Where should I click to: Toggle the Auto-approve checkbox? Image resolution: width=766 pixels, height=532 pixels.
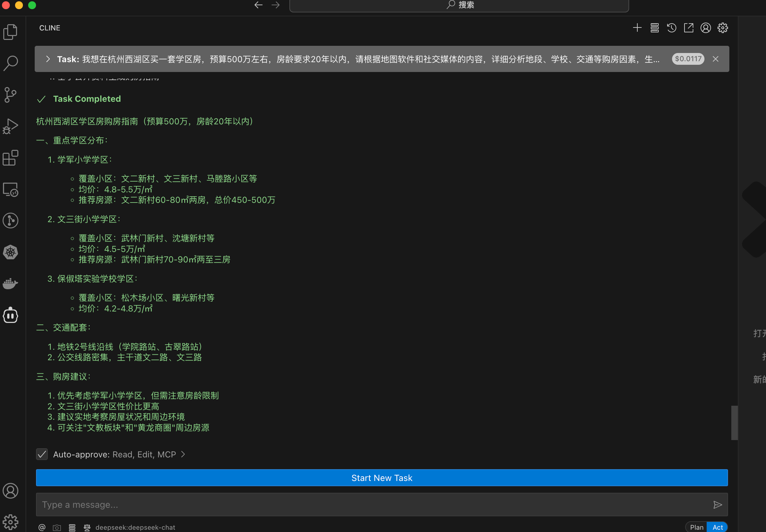pos(42,454)
